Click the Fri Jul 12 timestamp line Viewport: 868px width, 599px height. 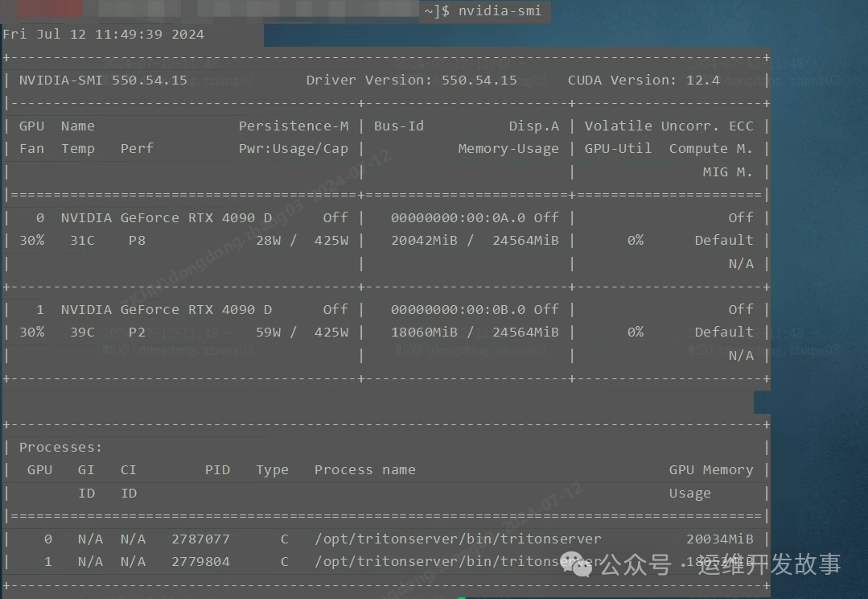[104, 34]
